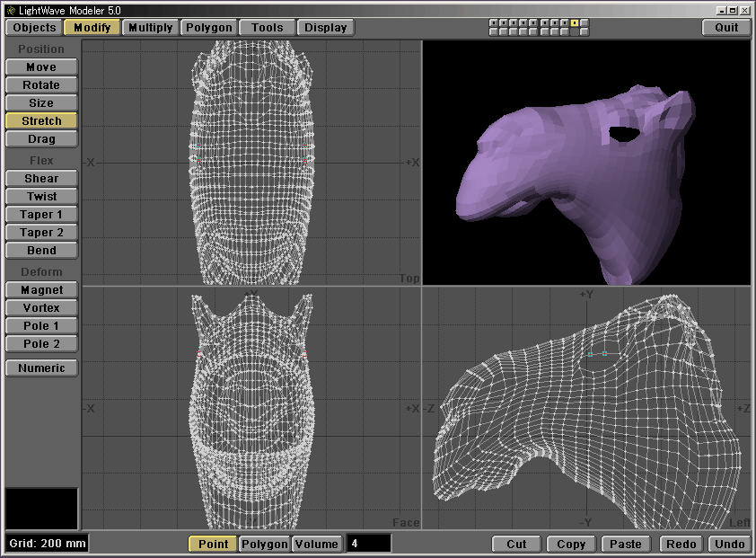Enable Volume selection mode

[x=317, y=544]
